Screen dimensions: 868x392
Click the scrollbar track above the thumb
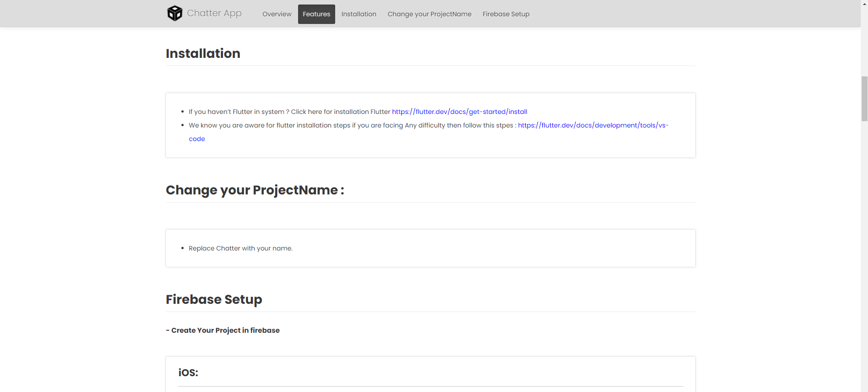(x=864, y=41)
